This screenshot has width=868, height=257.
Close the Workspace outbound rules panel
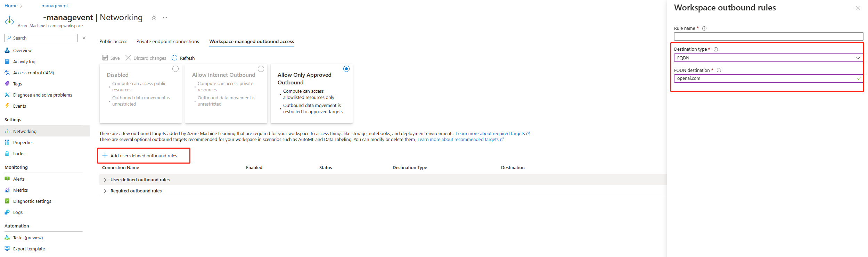coord(858,8)
